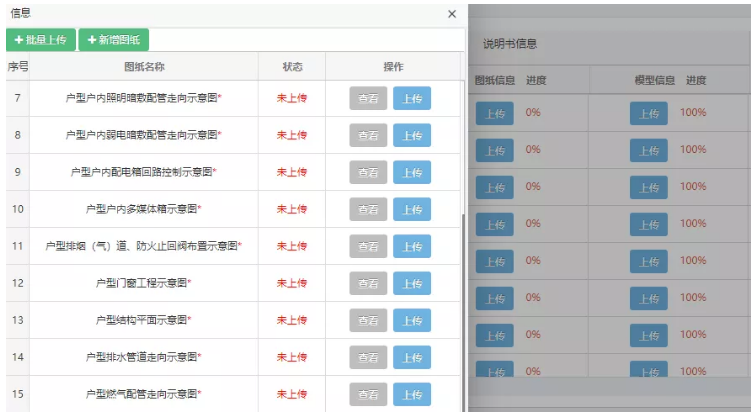755x416 pixels.
Task: Click first 上传 button under 图纸信息 column
Action: [494, 113]
